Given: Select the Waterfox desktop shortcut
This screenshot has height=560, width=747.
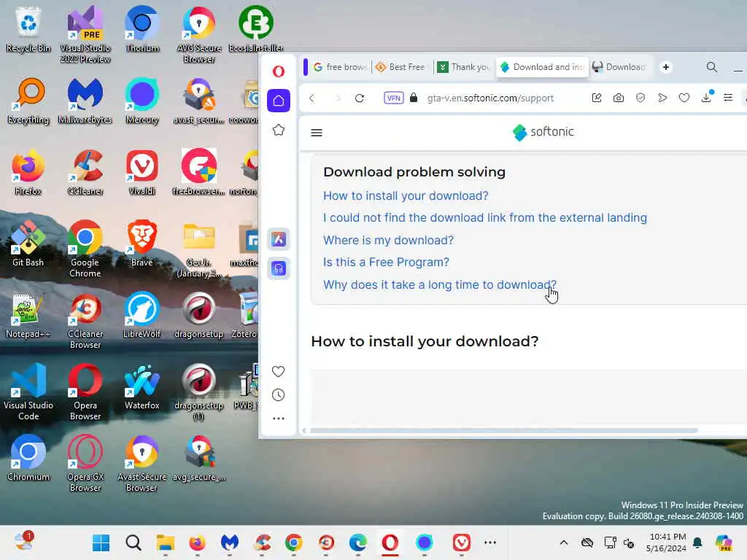Looking at the screenshot, I should 142,386.
